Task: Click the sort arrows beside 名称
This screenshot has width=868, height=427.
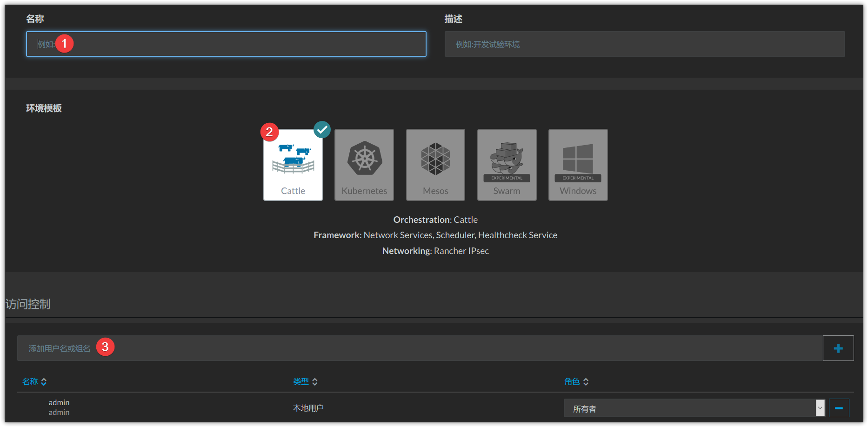Action: 44,382
